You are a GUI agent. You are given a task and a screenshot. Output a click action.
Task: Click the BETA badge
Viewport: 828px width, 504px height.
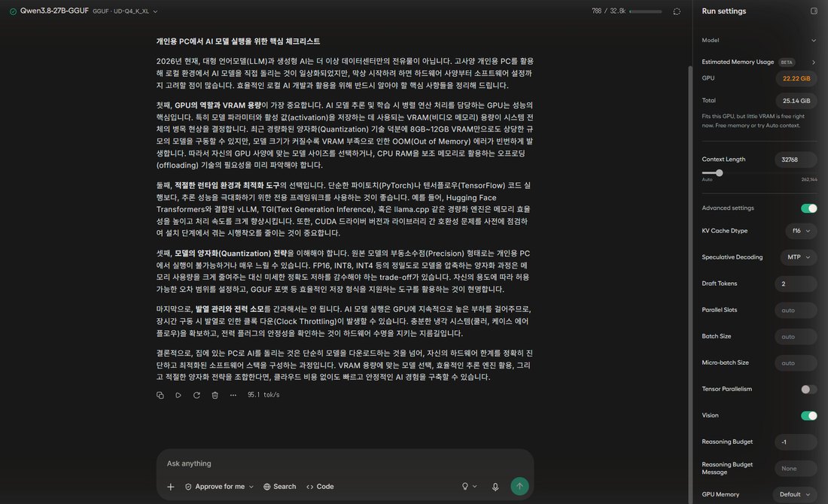tap(787, 62)
